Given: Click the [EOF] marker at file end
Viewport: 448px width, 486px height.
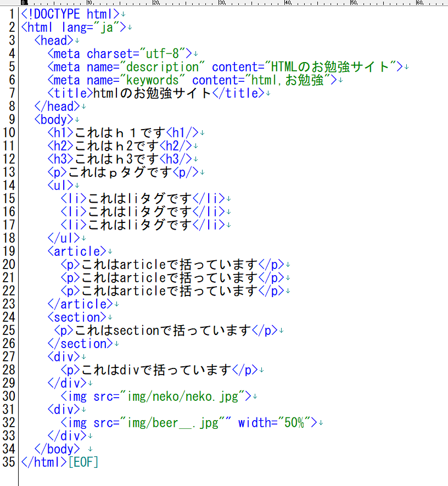Looking at the screenshot, I should [83, 462].
